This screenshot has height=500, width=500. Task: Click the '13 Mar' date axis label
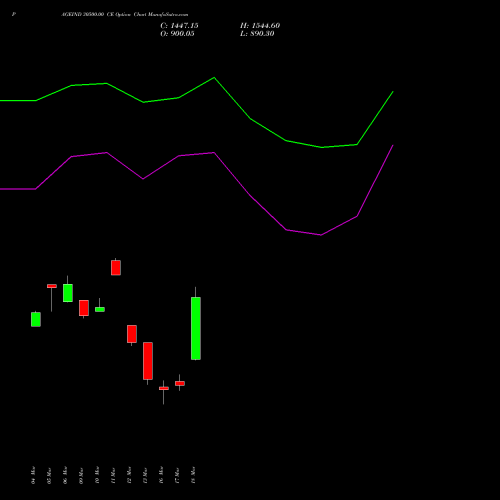coord(145,475)
